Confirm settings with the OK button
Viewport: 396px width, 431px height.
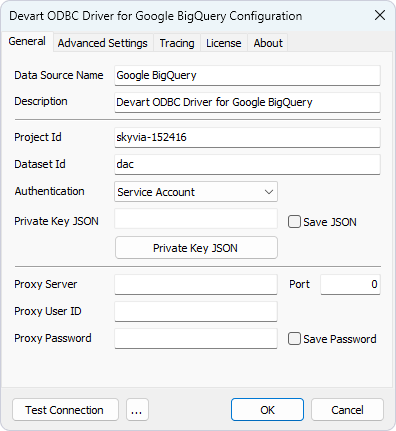tap(267, 410)
